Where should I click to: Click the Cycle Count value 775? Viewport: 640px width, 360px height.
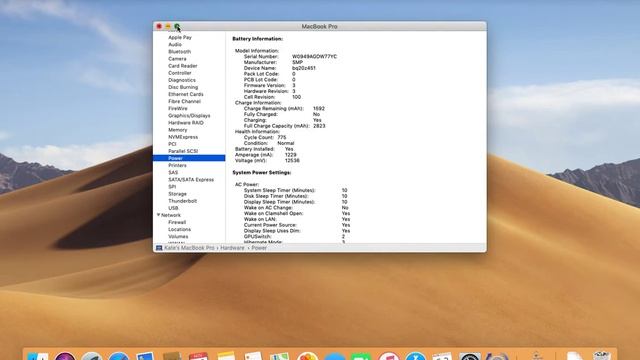pyautogui.click(x=282, y=138)
